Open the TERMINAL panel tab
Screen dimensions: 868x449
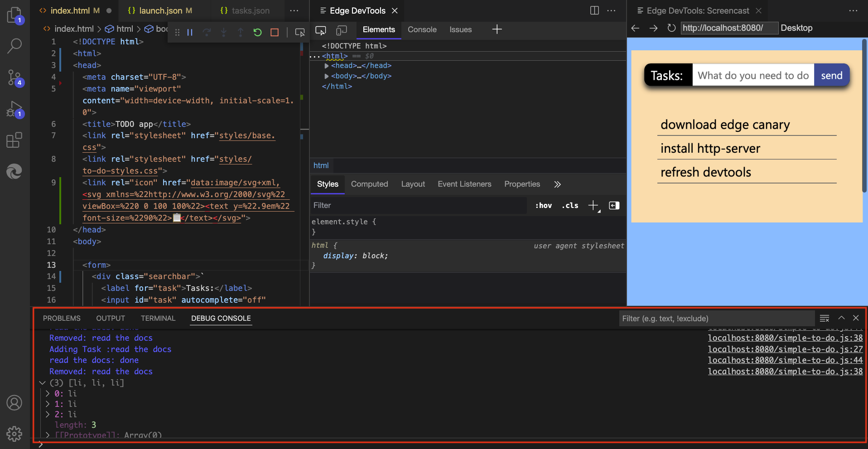coord(158,318)
